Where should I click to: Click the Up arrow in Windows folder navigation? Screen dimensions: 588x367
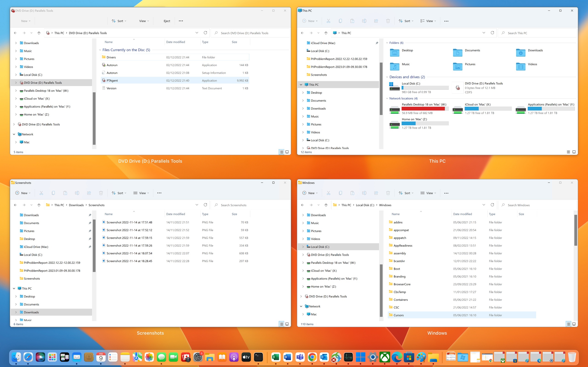pos(326,205)
